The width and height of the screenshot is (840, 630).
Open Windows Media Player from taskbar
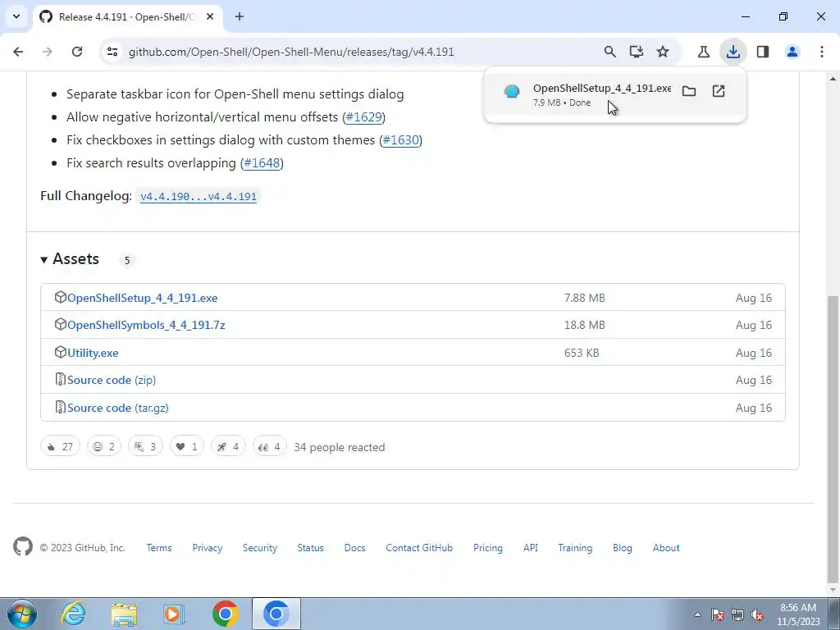pos(172,614)
